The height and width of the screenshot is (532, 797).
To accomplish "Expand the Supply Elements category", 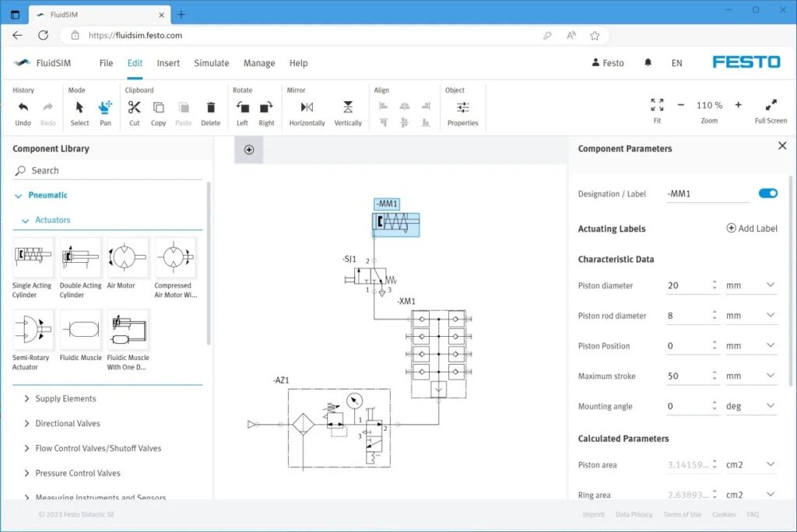I will (x=27, y=399).
